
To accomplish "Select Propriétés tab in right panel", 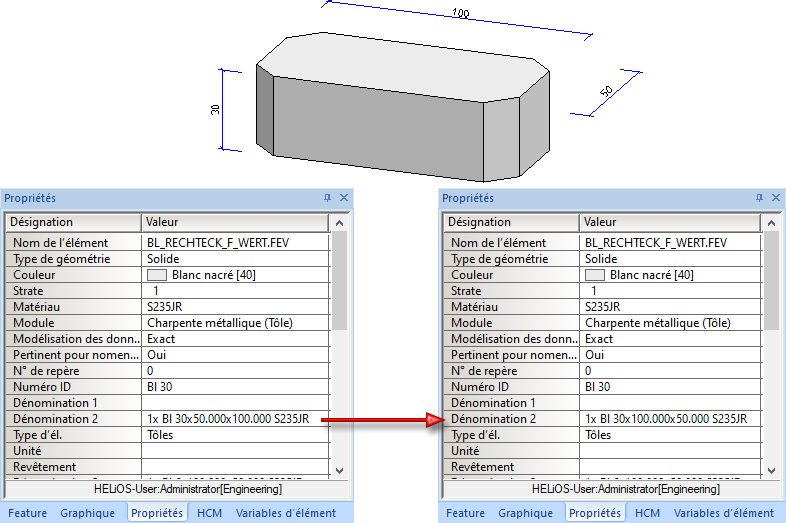I will (x=595, y=513).
